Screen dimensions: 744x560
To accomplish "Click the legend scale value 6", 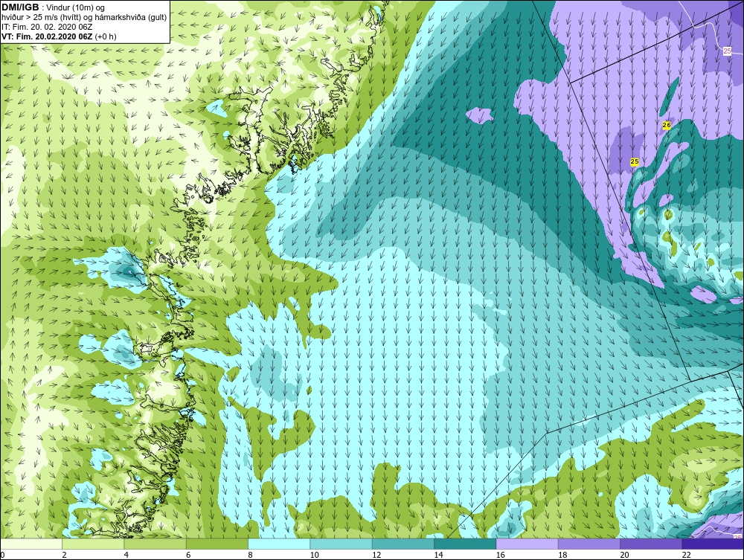I will coord(188,555).
